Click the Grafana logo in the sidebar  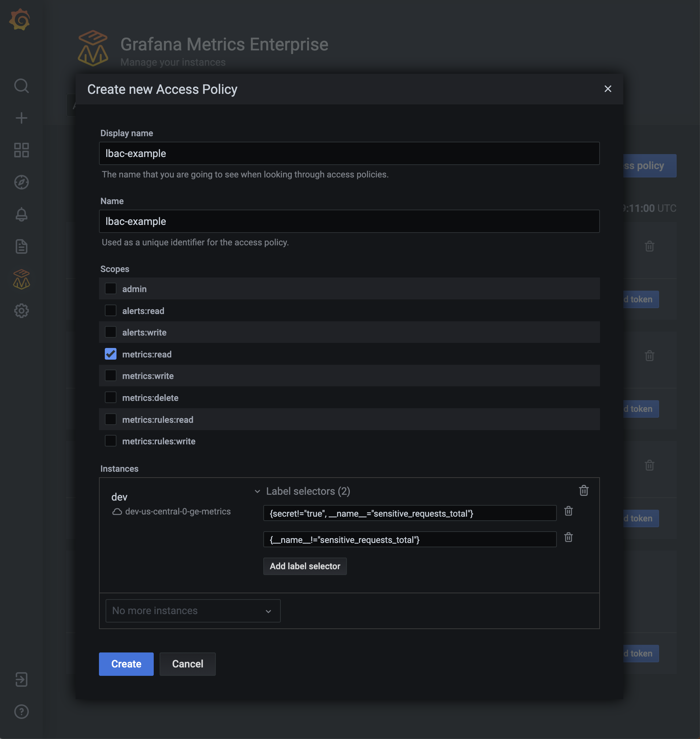[x=21, y=19]
